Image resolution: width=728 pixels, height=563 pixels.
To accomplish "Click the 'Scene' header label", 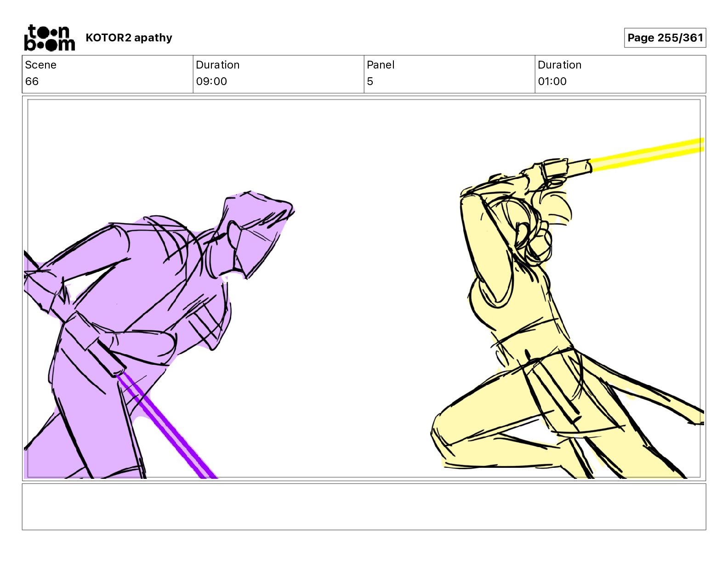I will point(40,65).
